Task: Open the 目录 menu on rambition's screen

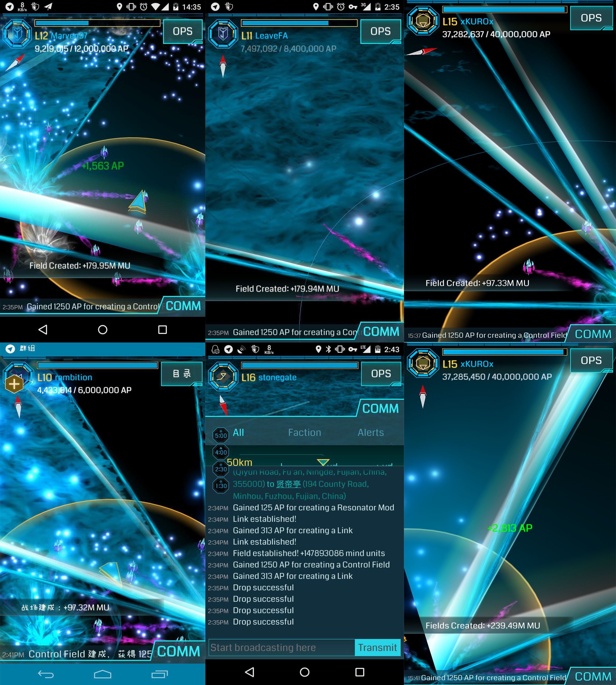Action: point(182,374)
